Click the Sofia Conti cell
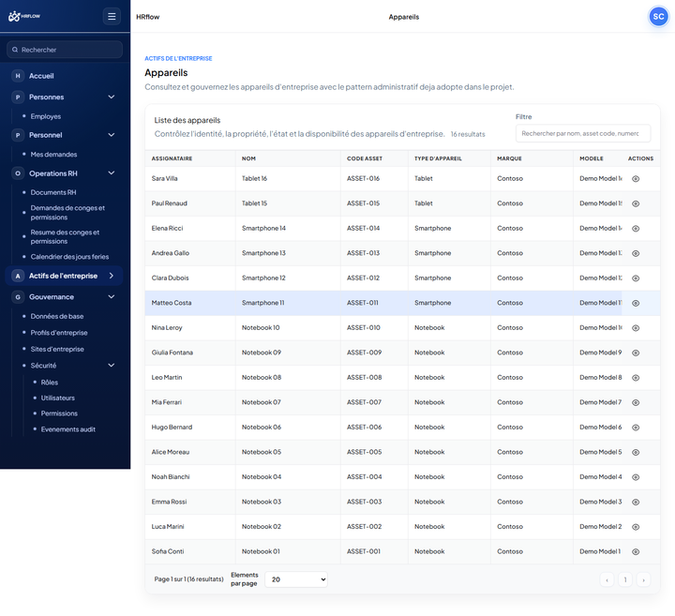This screenshot has height=616, width=675. click(x=190, y=552)
